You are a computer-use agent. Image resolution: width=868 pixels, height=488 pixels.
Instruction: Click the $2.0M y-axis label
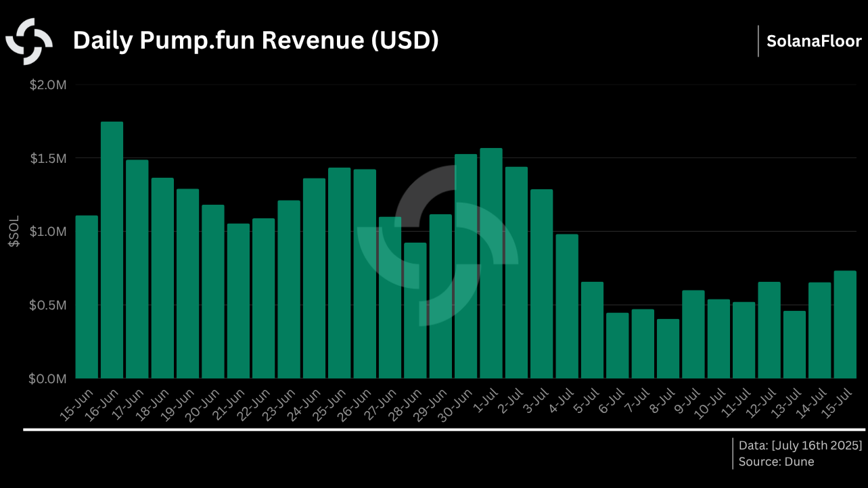(x=47, y=85)
